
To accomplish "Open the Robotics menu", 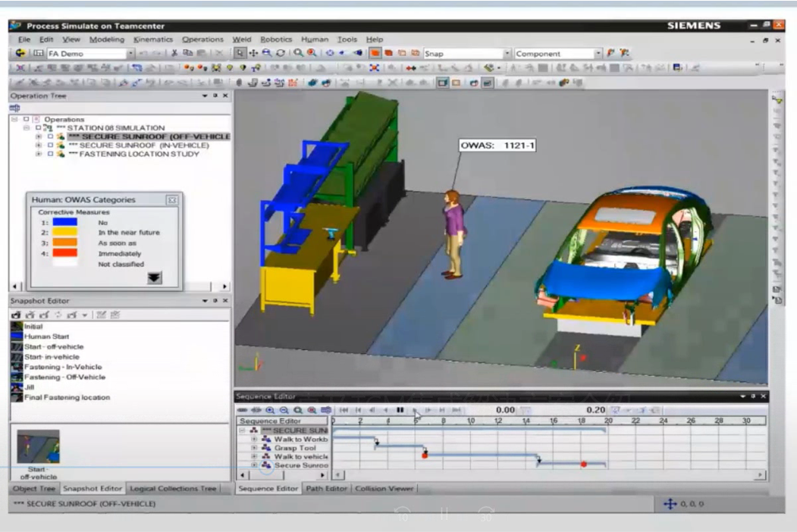I will (276, 39).
